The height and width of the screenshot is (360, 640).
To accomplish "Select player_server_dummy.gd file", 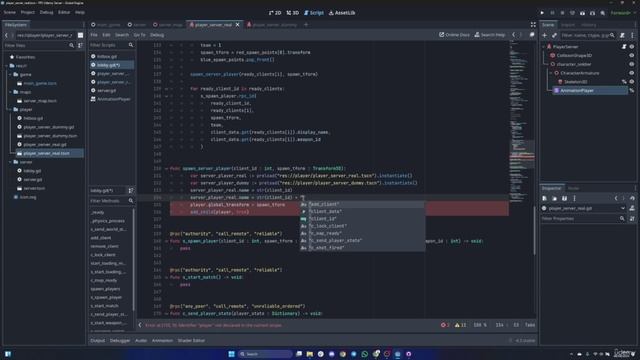I will [x=49, y=127].
